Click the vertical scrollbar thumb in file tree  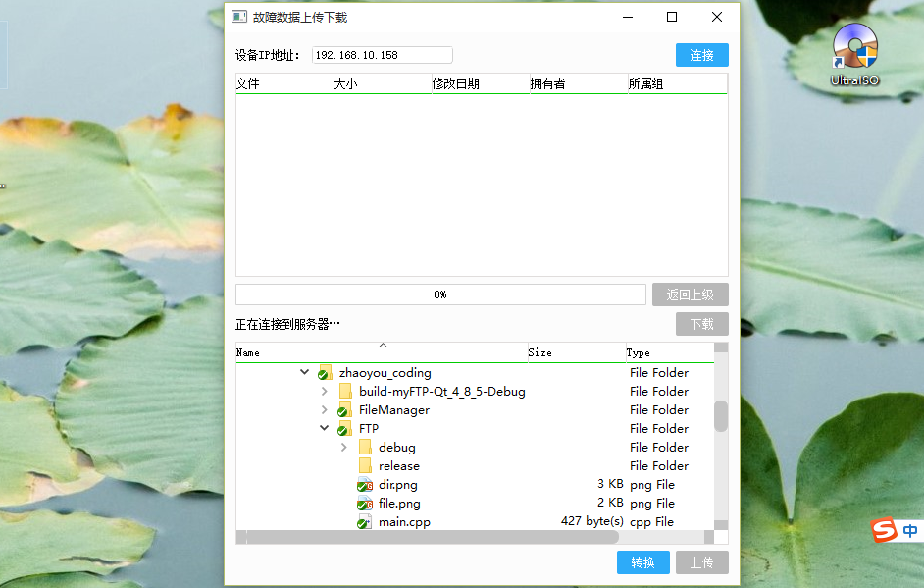[721, 416]
